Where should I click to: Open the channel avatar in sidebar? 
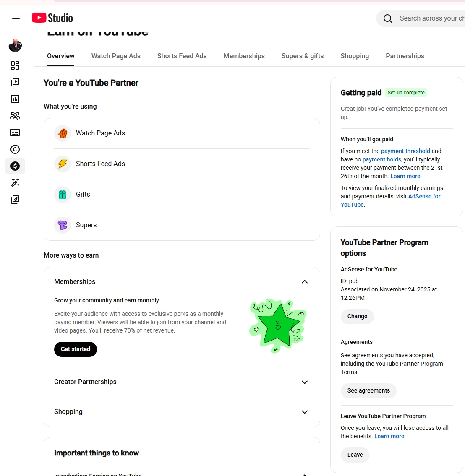[x=15, y=46]
